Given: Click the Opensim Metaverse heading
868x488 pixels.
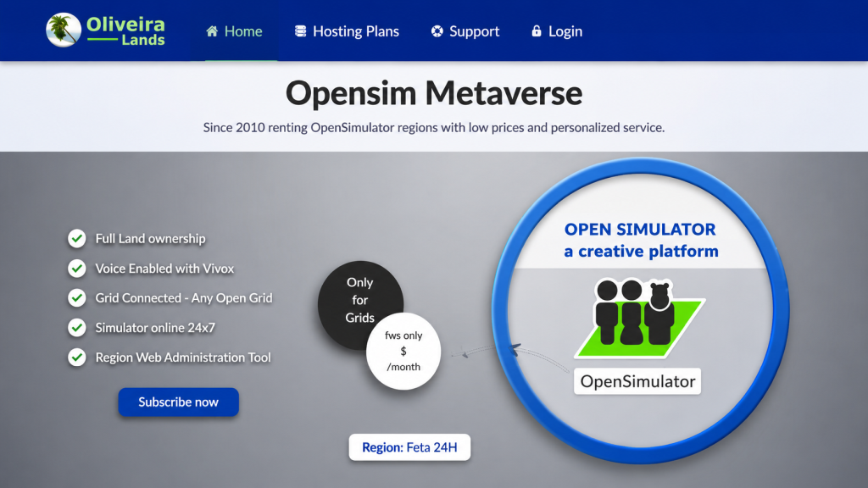Looking at the screenshot, I should [x=434, y=93].
